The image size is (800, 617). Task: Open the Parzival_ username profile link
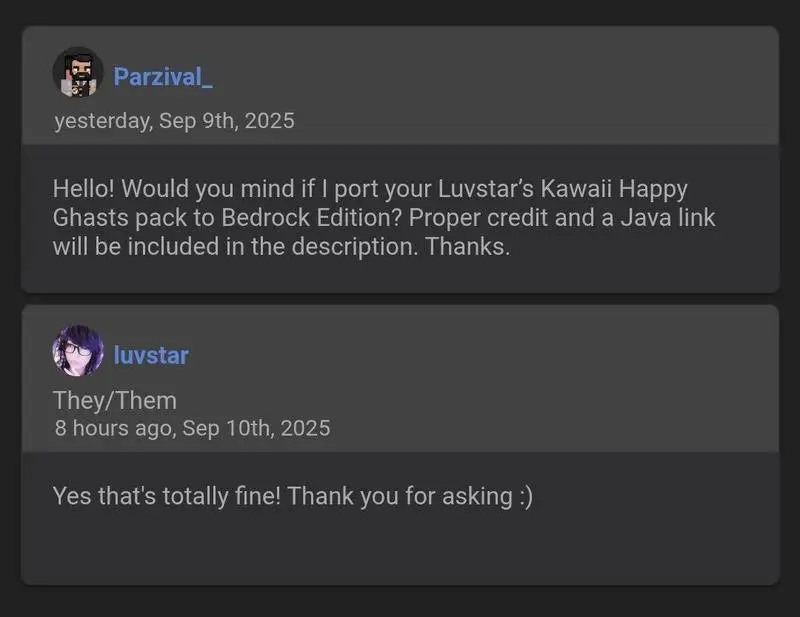pos(163,76)
